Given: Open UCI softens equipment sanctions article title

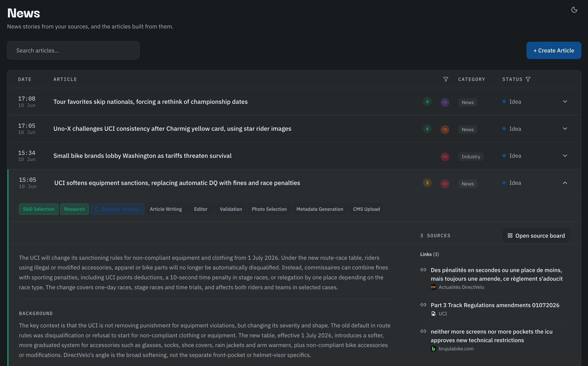Looking at the screenshot, I should click(x=177, y=183).
